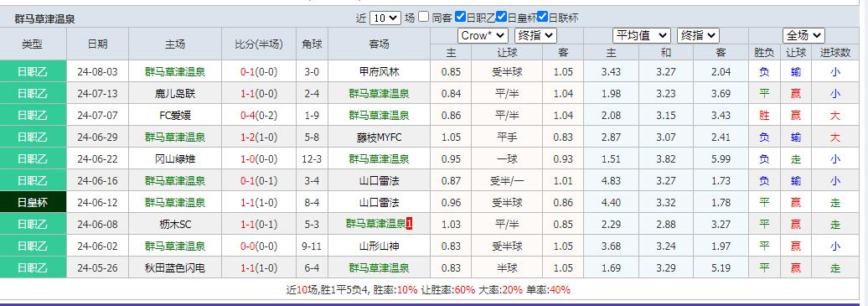Click the date 24-07-13

(x=97, y=94)
